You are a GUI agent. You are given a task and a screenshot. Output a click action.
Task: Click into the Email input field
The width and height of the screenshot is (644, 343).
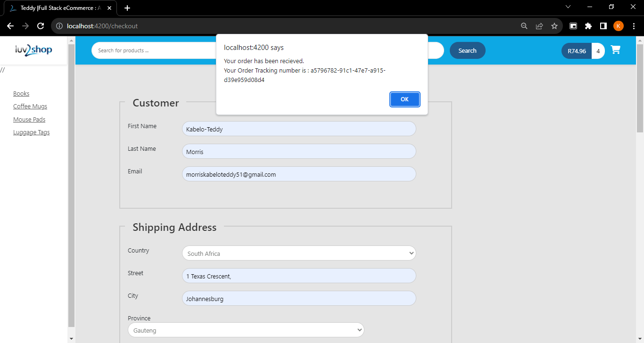coord(299,174)
